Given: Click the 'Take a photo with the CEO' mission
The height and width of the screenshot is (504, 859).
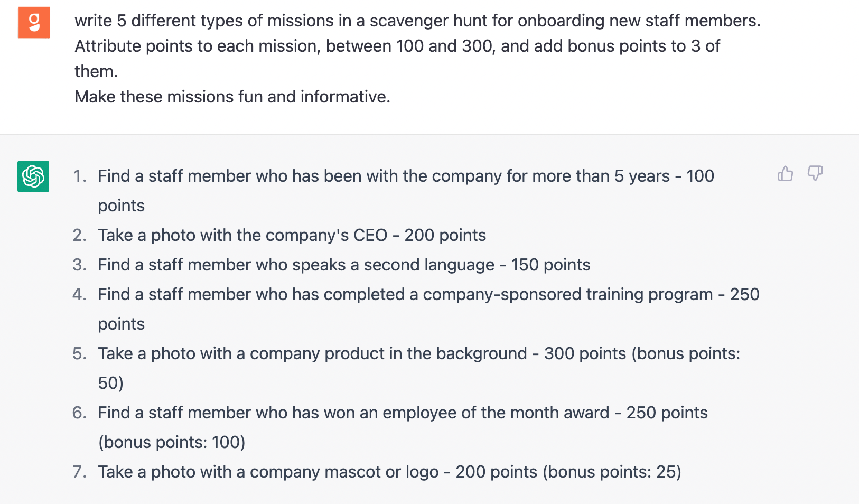Looking at the screenshot, I should (x=291, y=235).
